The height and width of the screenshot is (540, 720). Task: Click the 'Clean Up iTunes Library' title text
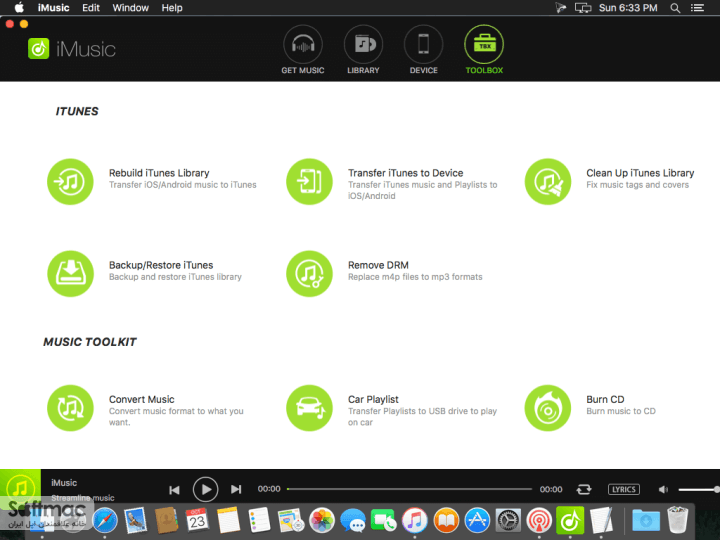tap(640, 173)
